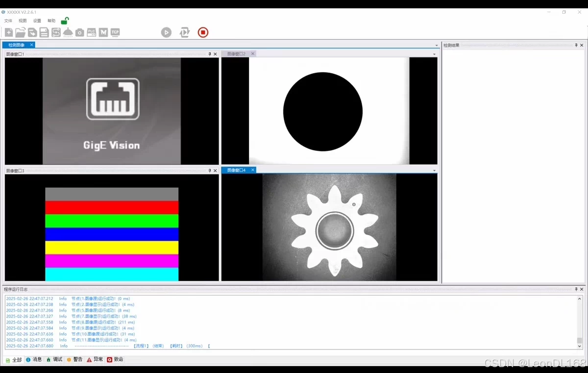Click the gear image in window 4
The width and height of the screenshot is (588, 373).
(335, 230)
